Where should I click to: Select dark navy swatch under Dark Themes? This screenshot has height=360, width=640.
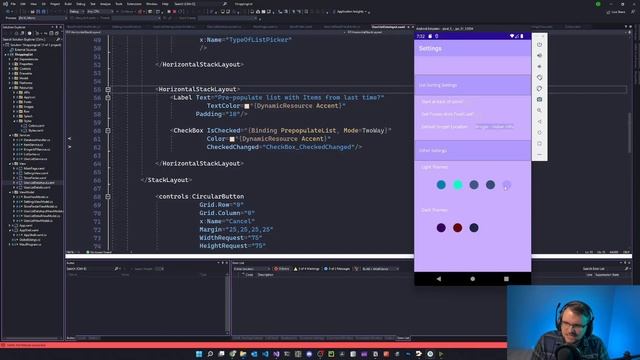(474, 228)
